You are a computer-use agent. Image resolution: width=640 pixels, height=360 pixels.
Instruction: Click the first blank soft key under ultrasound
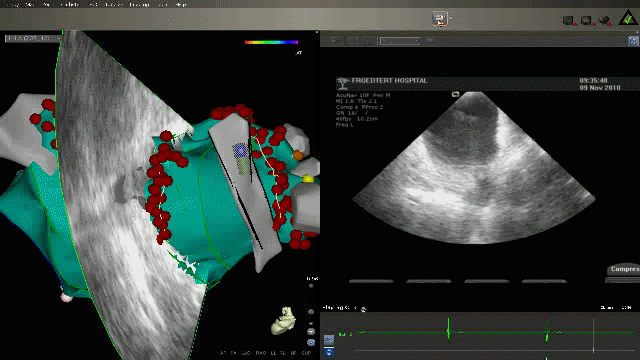coord(371,281)
